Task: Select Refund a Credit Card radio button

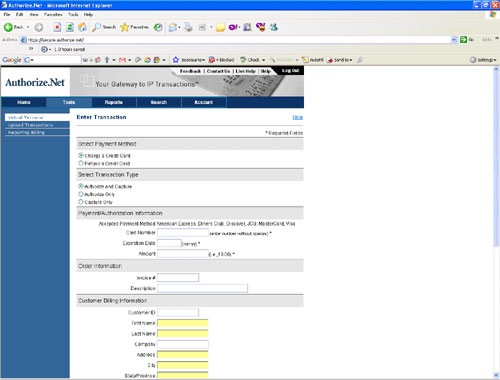Action: tap(81, 163)
